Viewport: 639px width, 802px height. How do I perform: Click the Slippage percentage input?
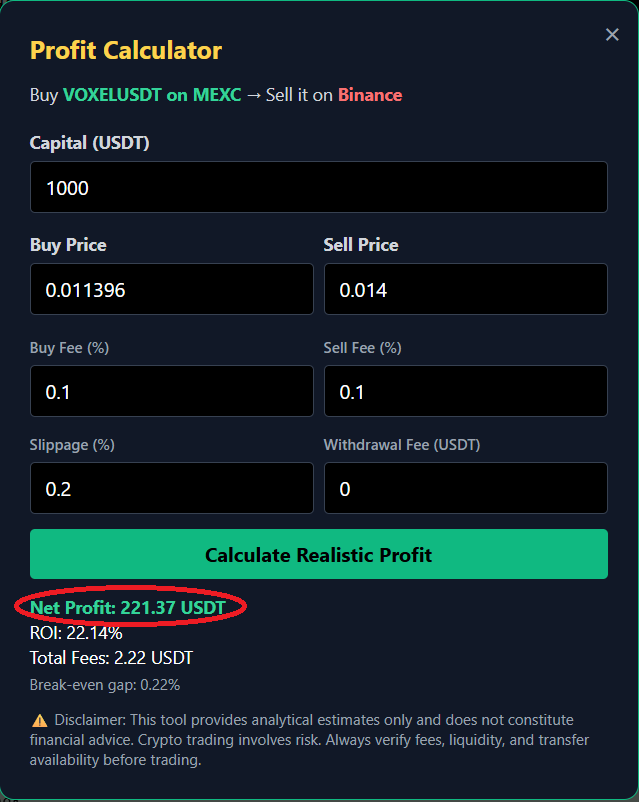tap(171, 488)
